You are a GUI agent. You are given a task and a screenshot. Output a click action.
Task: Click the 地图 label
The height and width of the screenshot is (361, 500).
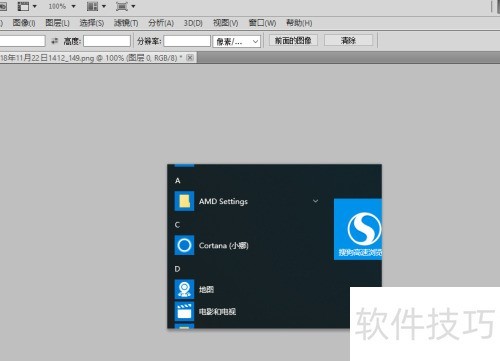206,289
